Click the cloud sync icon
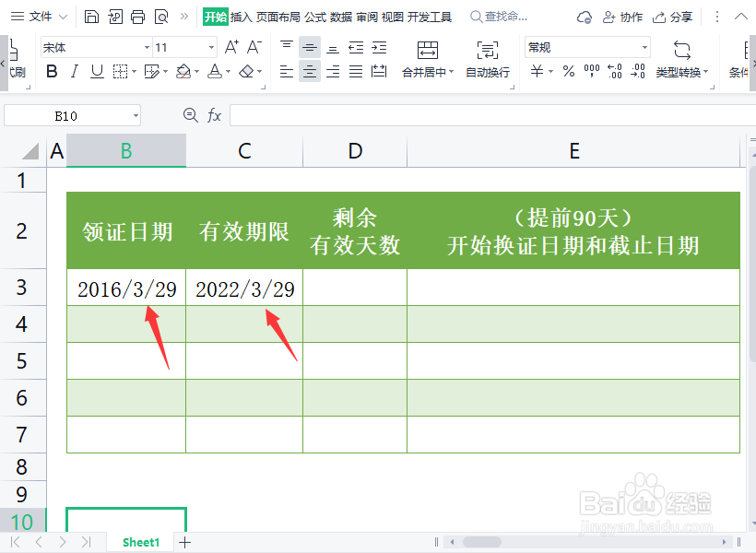 (585, 18)
